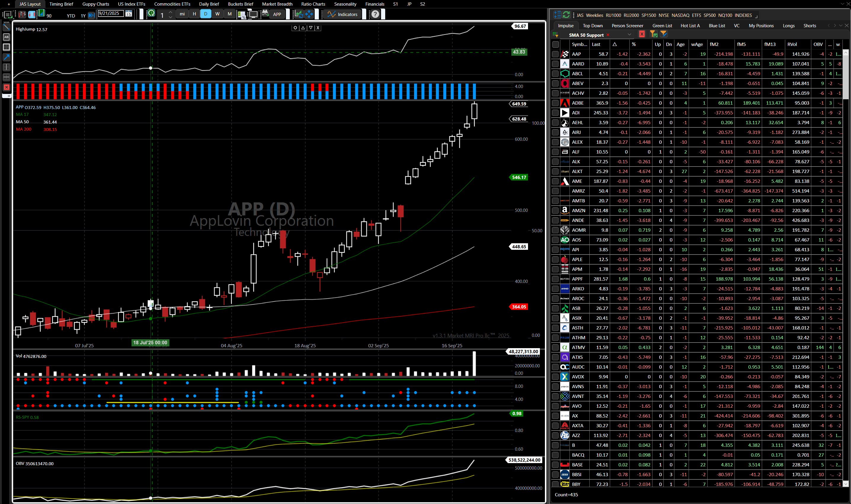The width and height of the screenshot is (851, 504).
Task: Select the weekly W timeframe button
Action: click(217, 14)
